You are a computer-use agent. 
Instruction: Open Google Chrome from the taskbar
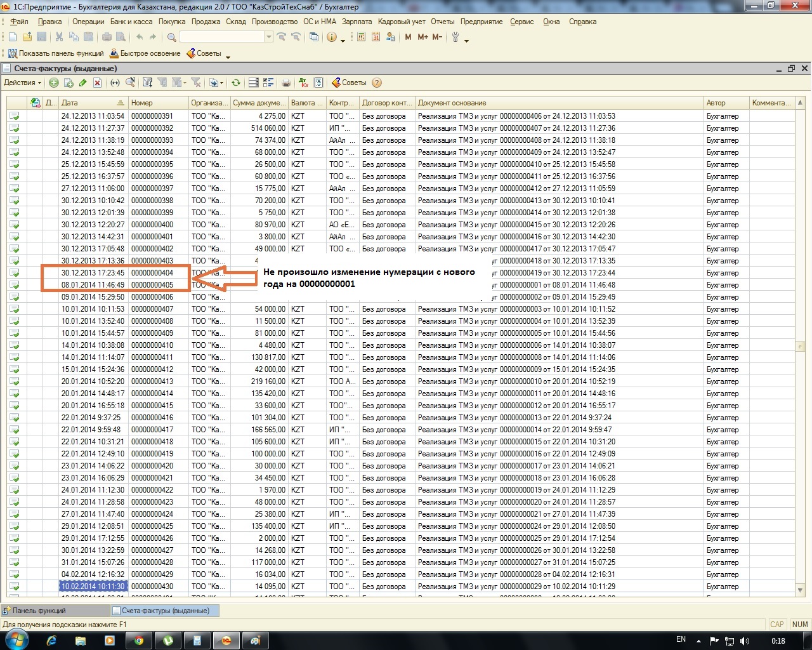click(x=138, y=640)
